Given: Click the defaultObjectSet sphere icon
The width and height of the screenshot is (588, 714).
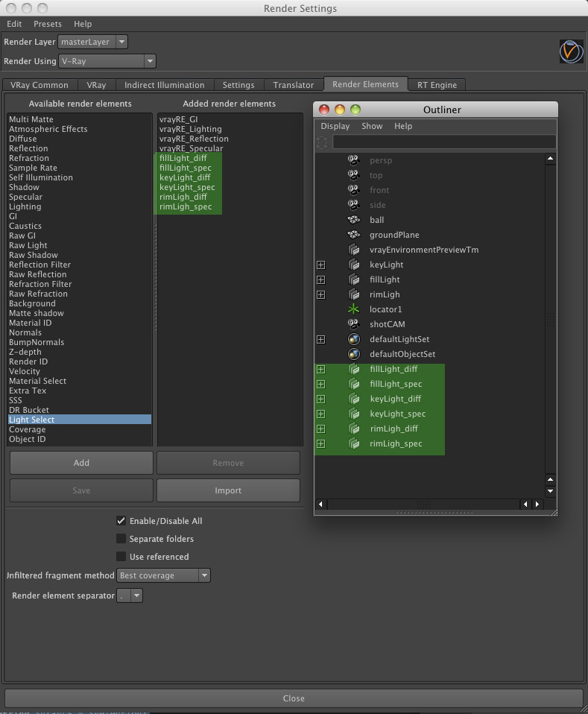Looking at the screenshot, I should [354, 354].
